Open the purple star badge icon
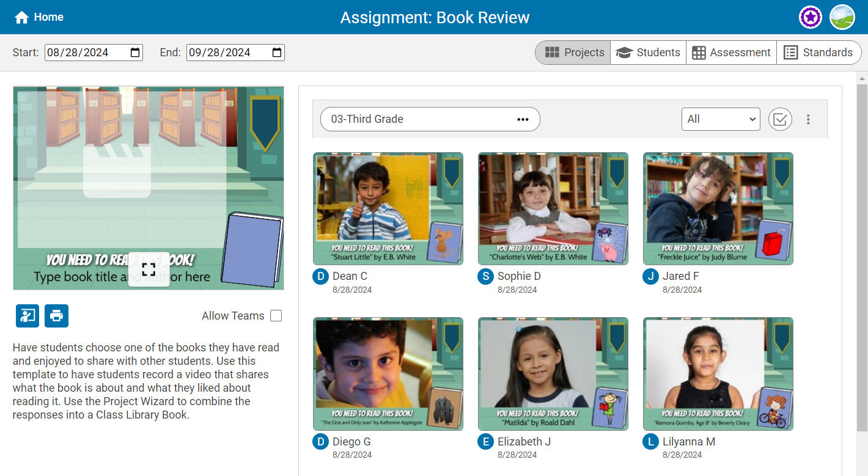The height and width of the screenshot is (476, 868). coord(810,17)
